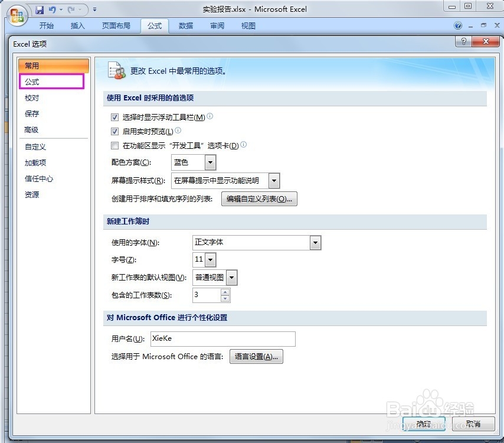Click the 包含的工作表数 number field

point(207,295)
